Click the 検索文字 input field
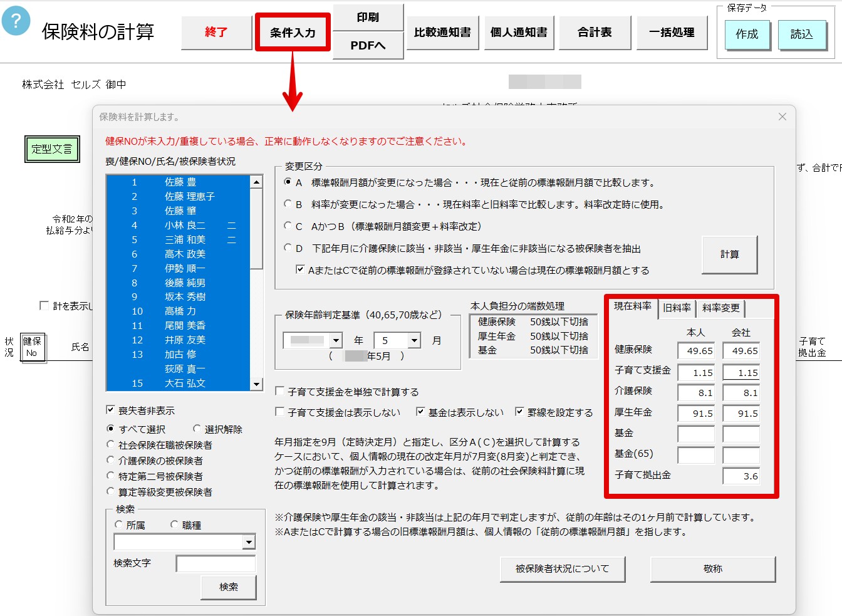This screenshot has height=616, width=842. tap(216, 563)
